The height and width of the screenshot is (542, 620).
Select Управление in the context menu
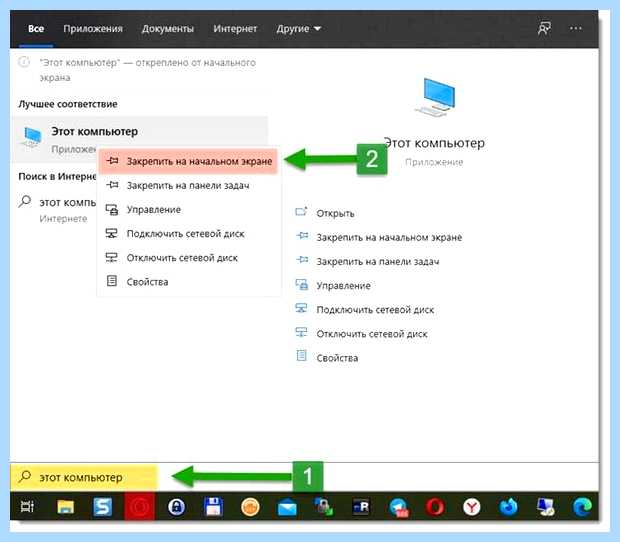click(x=188, y=210)
